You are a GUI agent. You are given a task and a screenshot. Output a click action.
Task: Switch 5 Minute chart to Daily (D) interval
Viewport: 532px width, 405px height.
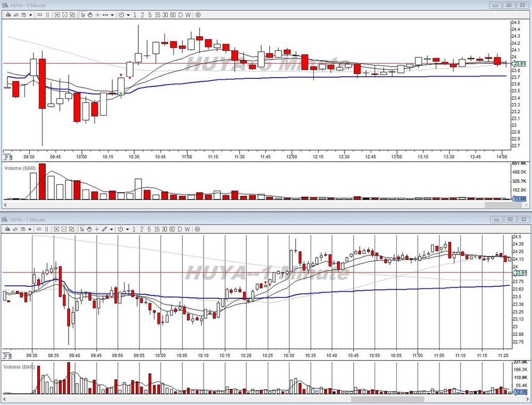(x=180, y=15)
